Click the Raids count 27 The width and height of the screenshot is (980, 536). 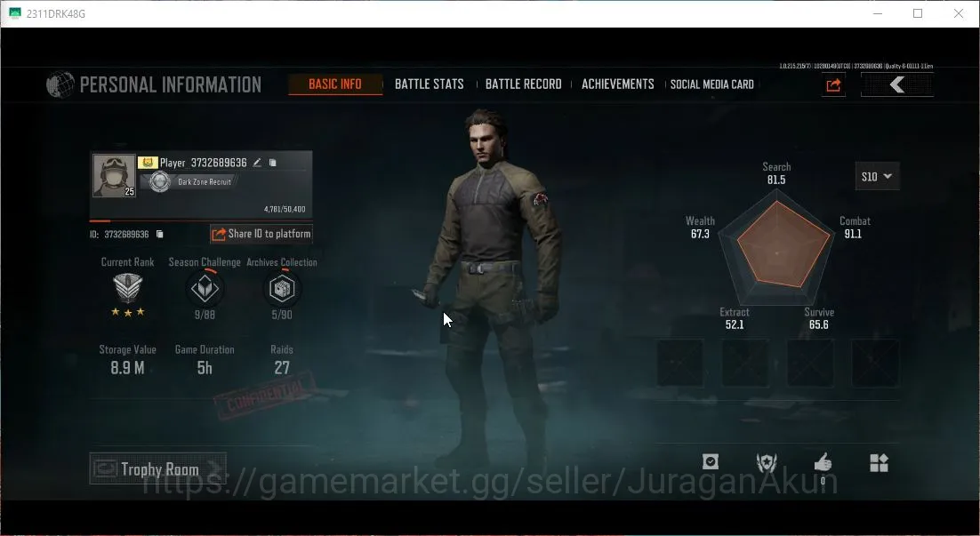coord(282,368)
